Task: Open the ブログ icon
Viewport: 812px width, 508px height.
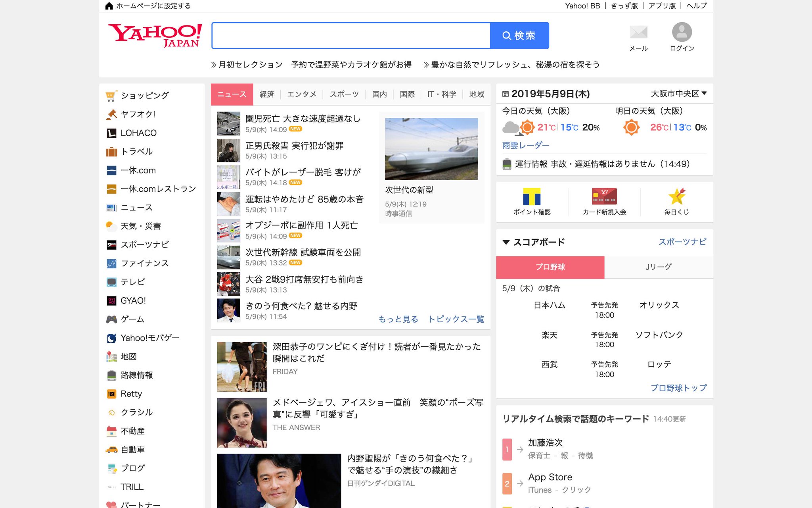Action: pos(112,468)
